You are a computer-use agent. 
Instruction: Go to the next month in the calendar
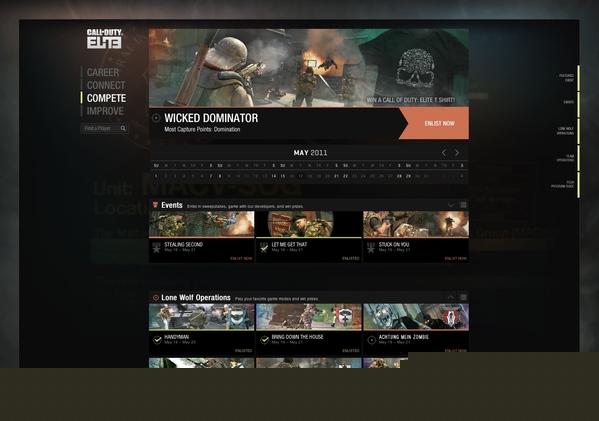point(457,152)
